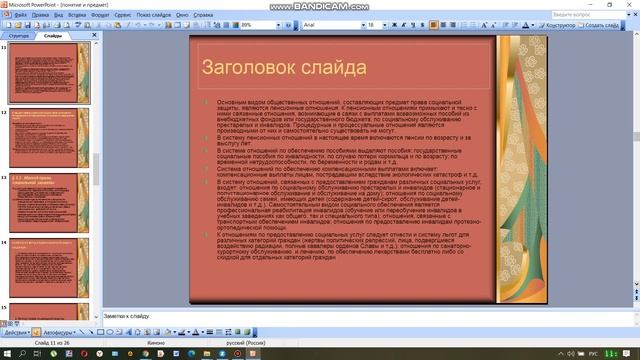Open the font size dropdown
Viewport: 640px width, 360px height.
pos(384,25)
